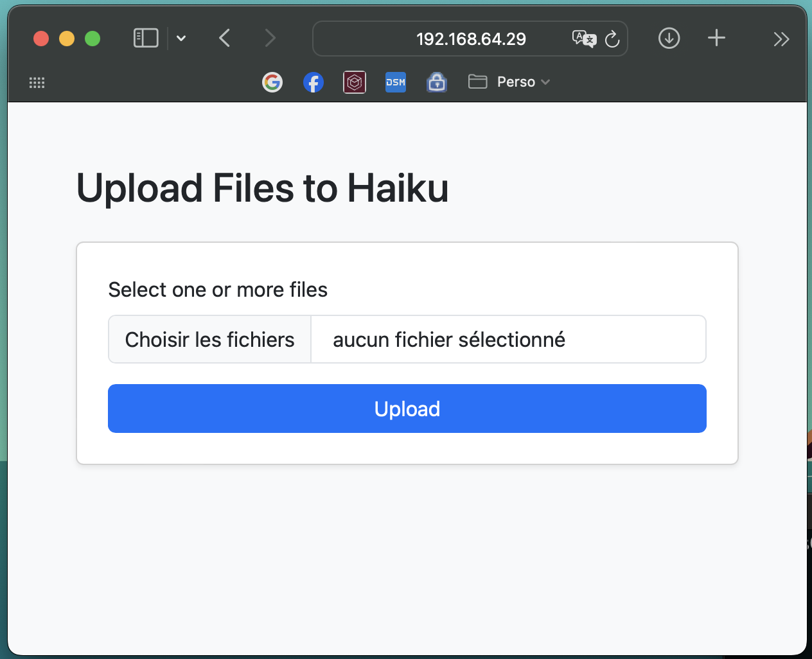Click the aucun fichier sélectionné field

pyautogui.click(x=509, y=339)
